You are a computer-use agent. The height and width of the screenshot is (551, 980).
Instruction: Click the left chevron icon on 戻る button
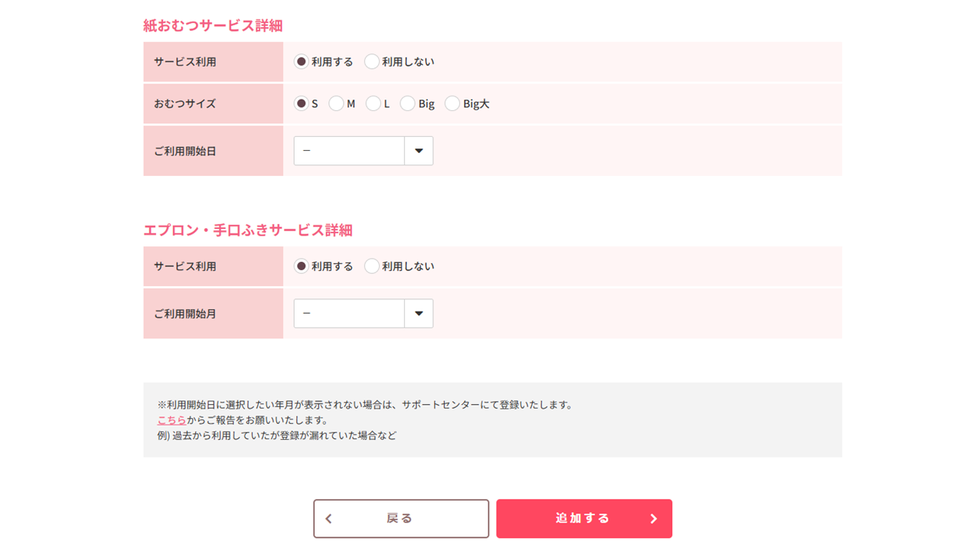(x=329, y=519)
